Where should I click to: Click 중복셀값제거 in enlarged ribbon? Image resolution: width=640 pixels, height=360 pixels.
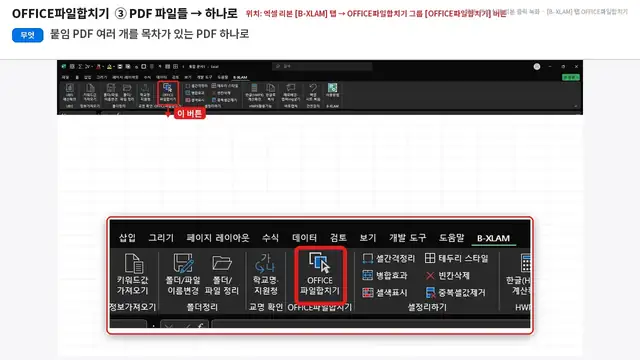(456, 293)
